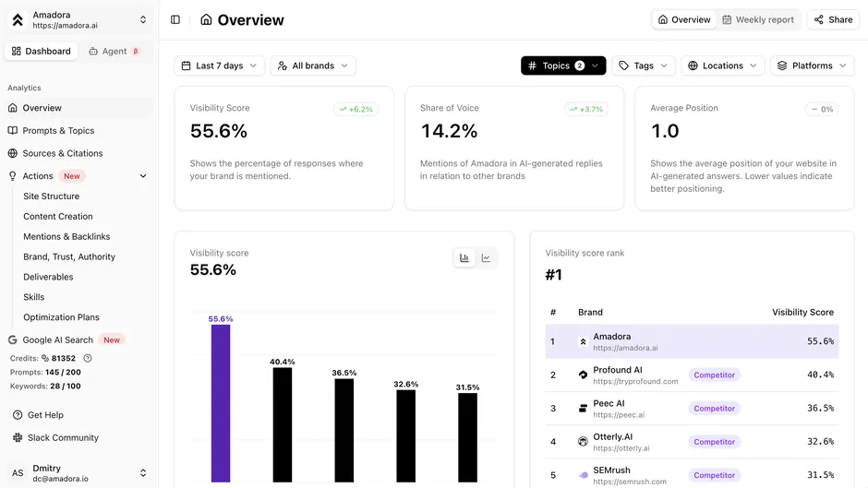
Task: Click the SEMrush logo icon
Action: (583, 475)
